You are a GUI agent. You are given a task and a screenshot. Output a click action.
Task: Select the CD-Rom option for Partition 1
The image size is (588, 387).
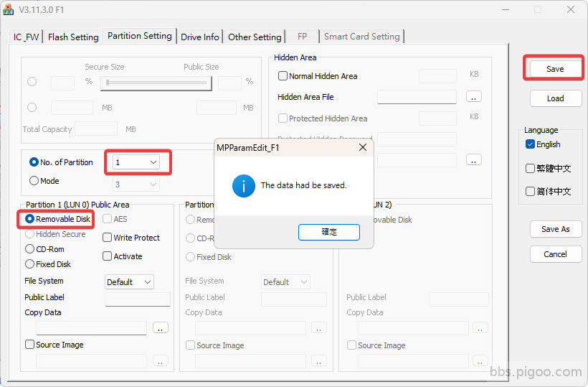tap(30, 249)
